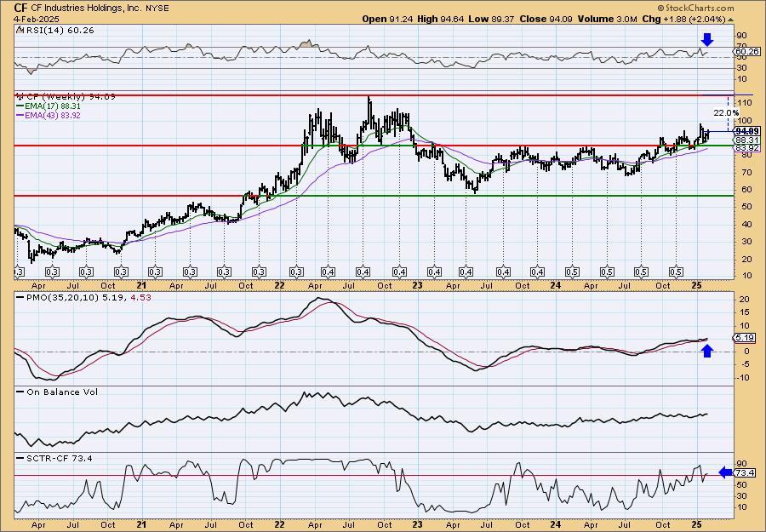This screenshot has height=532, width=766.
Task: Click the Low 89.37 value
Action: click(491, 19)
